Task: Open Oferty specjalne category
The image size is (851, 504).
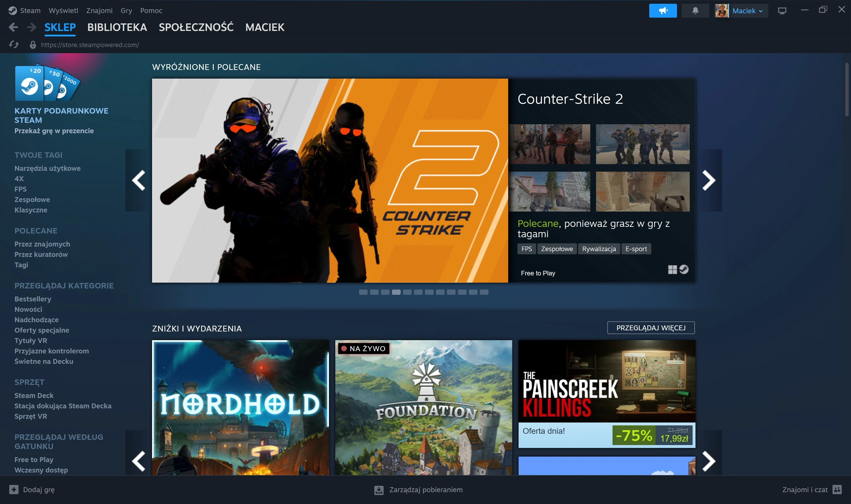Action: pos(42,330)
